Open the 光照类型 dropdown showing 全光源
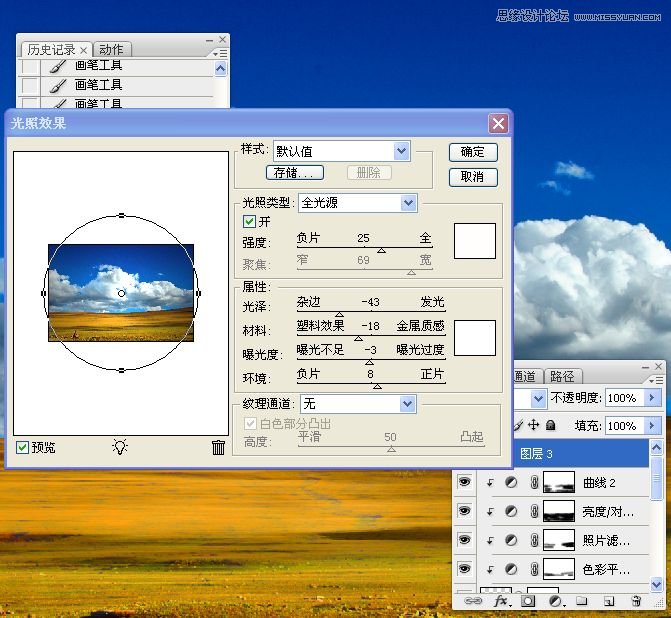This screenshot has height=618, width=671. 358,203
